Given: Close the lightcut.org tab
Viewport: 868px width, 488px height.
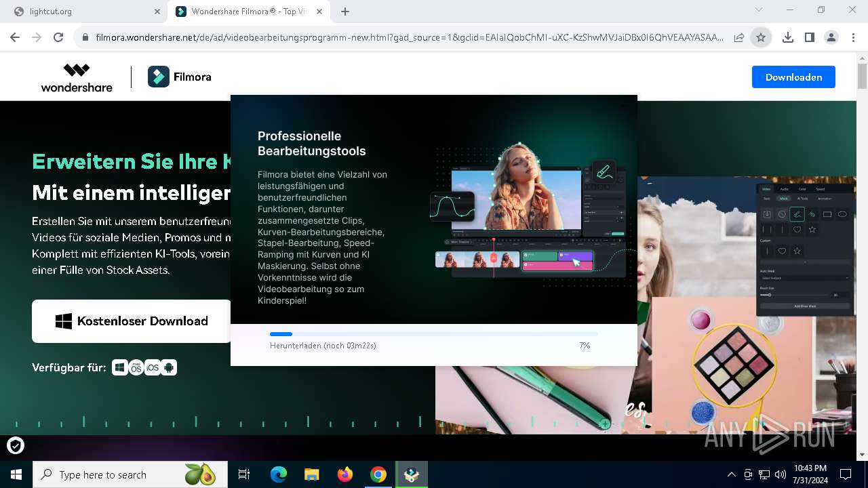Looking at the screenshot, I should [157, 12].
